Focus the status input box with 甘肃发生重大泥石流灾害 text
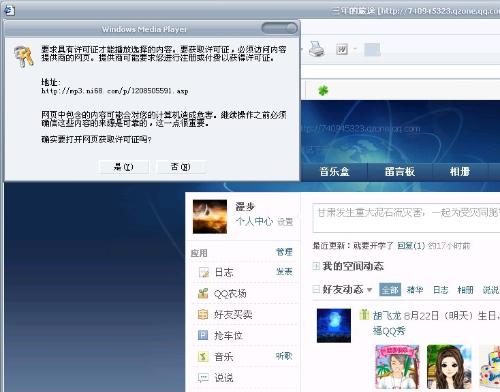Viewport: 500px width, 392px height. pyautogui.click(x=406, y=218)
